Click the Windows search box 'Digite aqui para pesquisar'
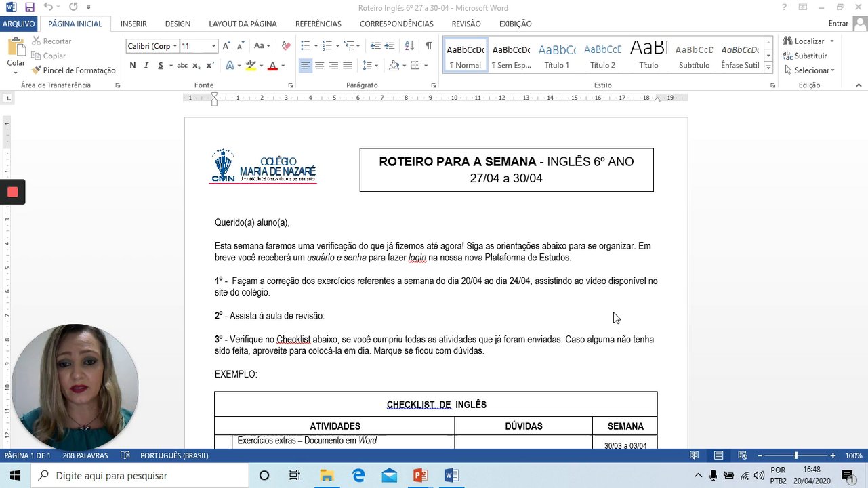The image size is (868, 488). tap(140, 475)
